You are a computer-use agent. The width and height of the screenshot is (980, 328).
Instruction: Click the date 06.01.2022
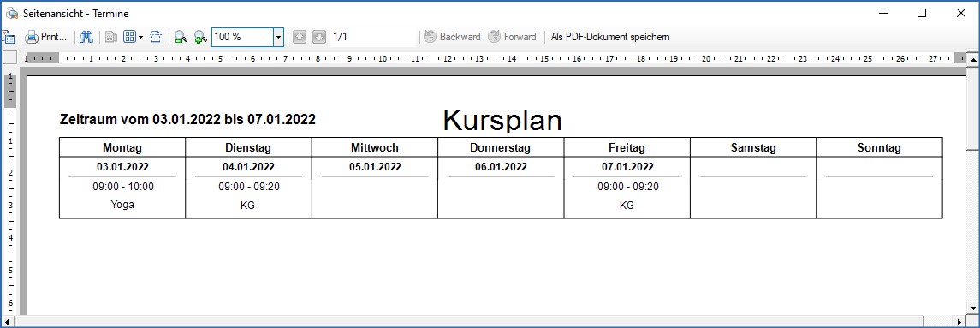[501, 167]
